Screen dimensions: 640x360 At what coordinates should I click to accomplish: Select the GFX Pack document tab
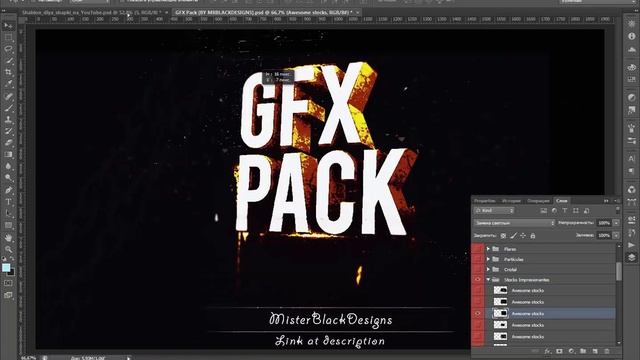266,13
